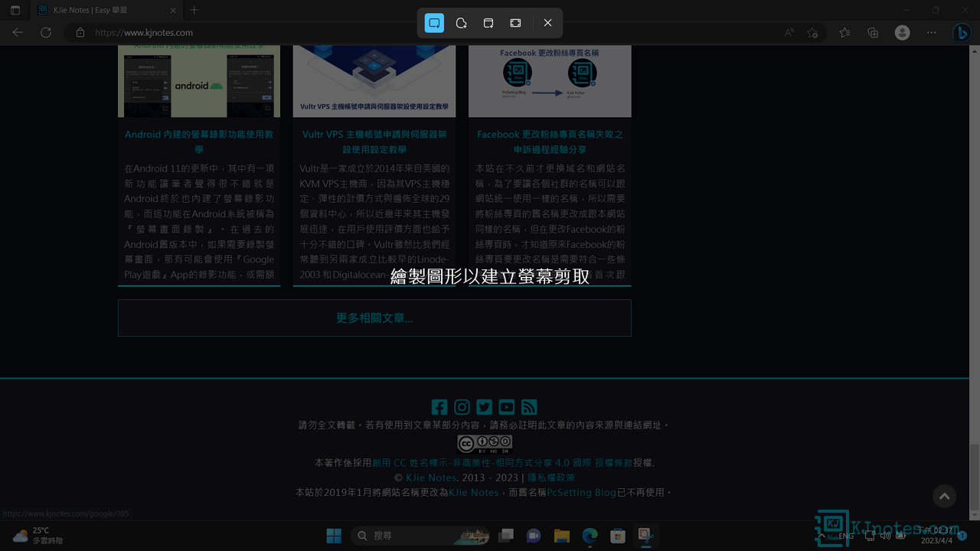The width and height of the screenshot is (980, 551).
Task: Open the Bing sidebar chat
Action: point(962,32)
